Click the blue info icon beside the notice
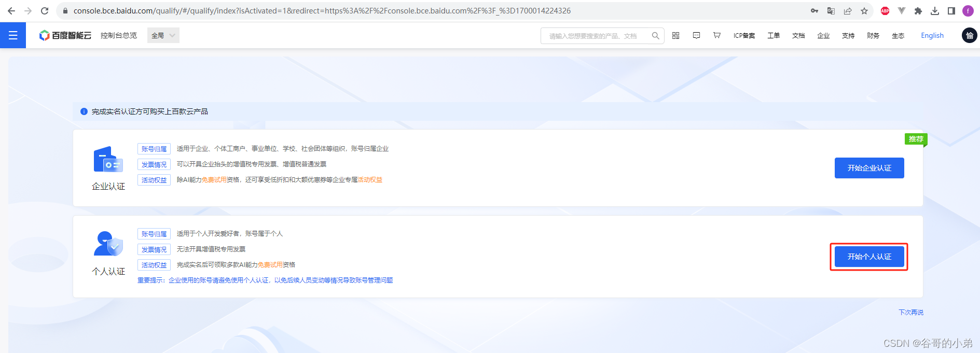This screenshot has width=980, height=353. pos(84,111)
